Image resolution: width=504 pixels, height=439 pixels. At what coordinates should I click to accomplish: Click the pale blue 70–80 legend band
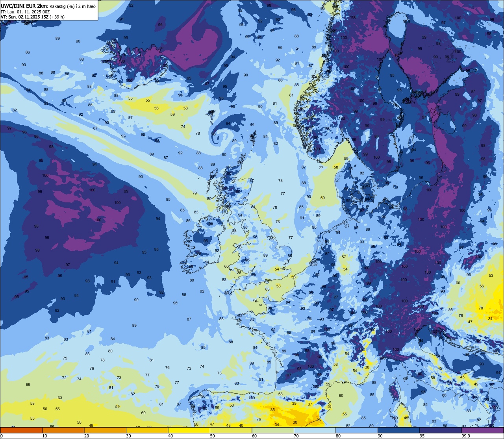point(315,430)
